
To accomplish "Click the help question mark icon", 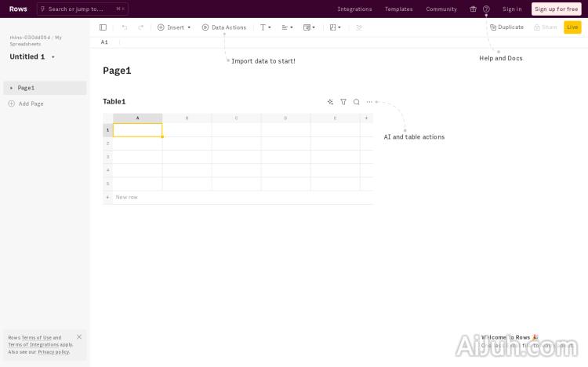I will click(486, 9).
